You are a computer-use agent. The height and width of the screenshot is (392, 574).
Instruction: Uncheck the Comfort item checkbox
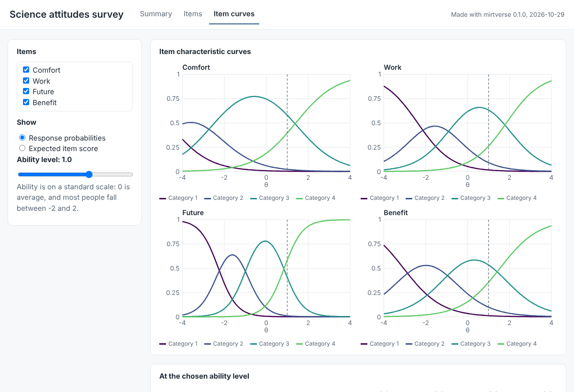(26, 70)
